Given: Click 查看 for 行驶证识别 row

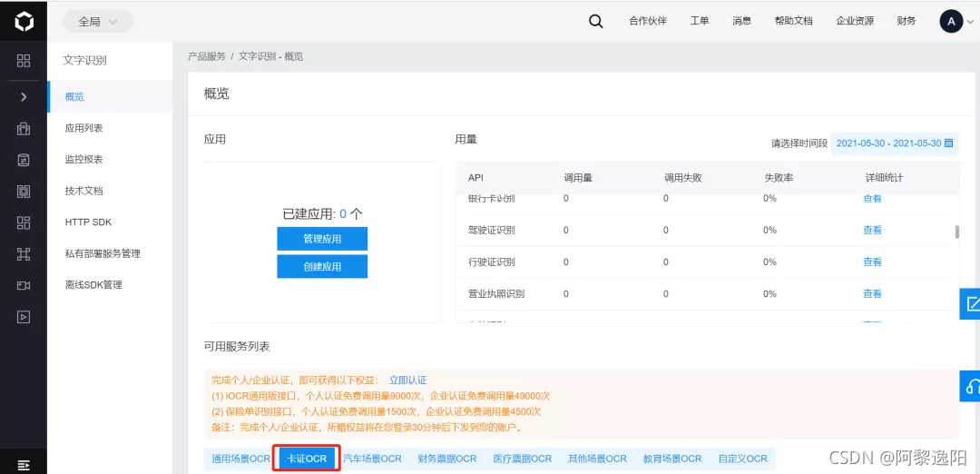Looking at the screenshot, I should pyautogui.click(x=872, y=262).
